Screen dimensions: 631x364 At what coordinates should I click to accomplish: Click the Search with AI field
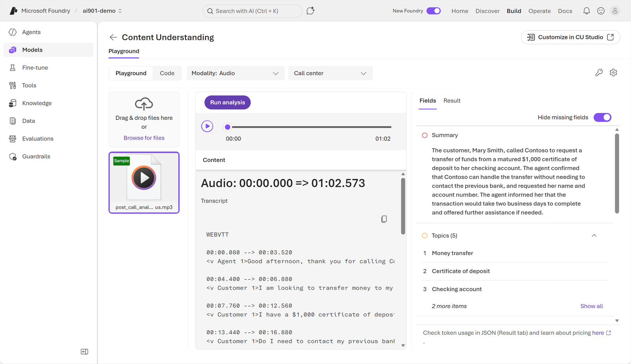[252, 11]
